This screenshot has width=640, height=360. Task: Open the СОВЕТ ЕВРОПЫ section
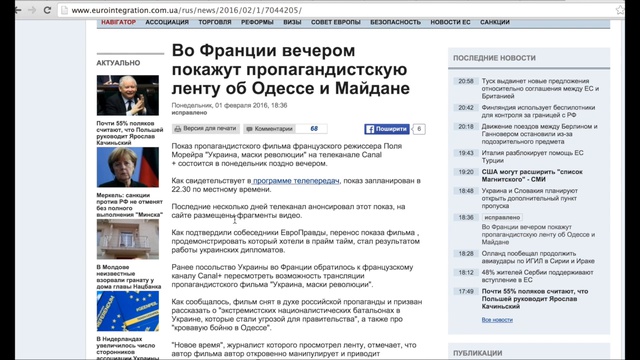[x=336, y=22]
